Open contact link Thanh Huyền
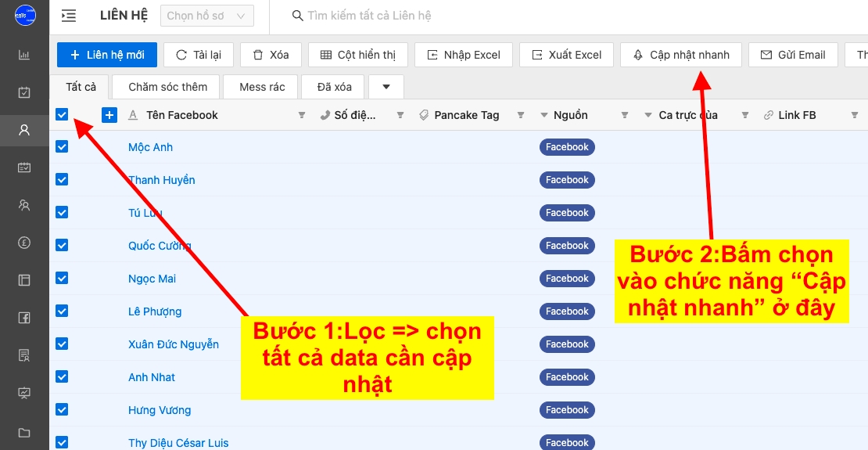Screen dimensions: 868x450 (x=162, y=180)
